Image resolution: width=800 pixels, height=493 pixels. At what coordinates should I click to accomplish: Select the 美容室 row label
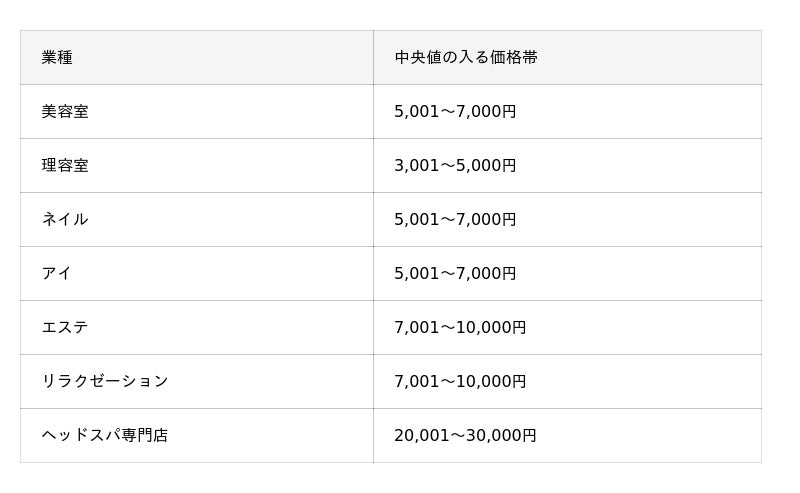click(x=65, y=111)
